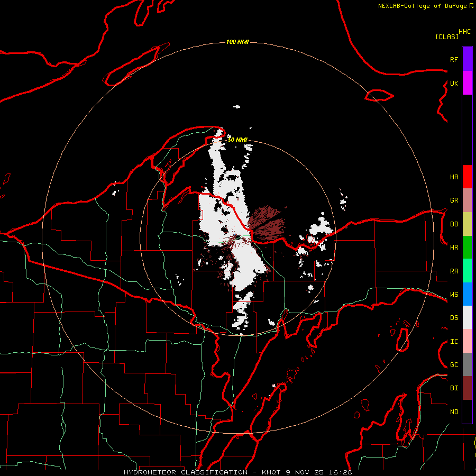Click the BI legend label
The image size is (476, 476).
(x=454, y=388)
